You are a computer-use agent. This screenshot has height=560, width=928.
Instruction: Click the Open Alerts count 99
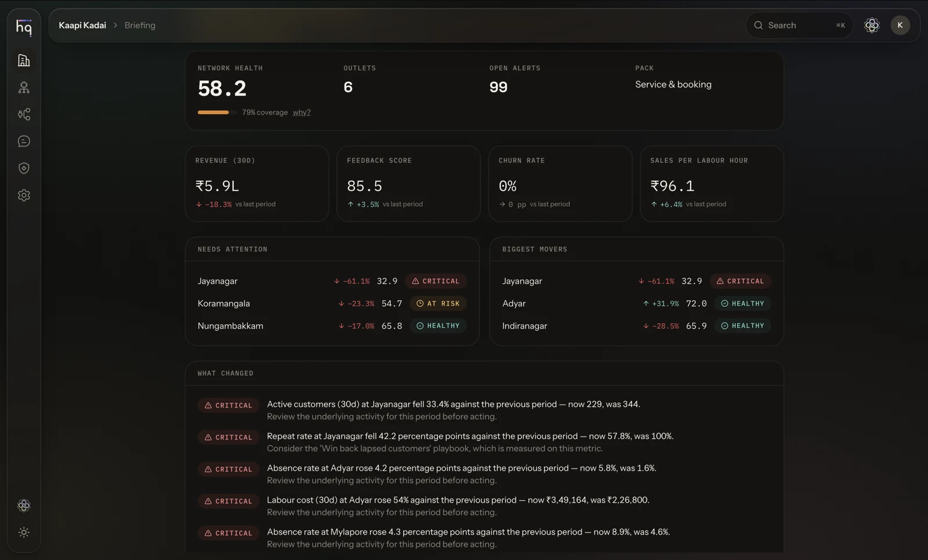point(498,87)
